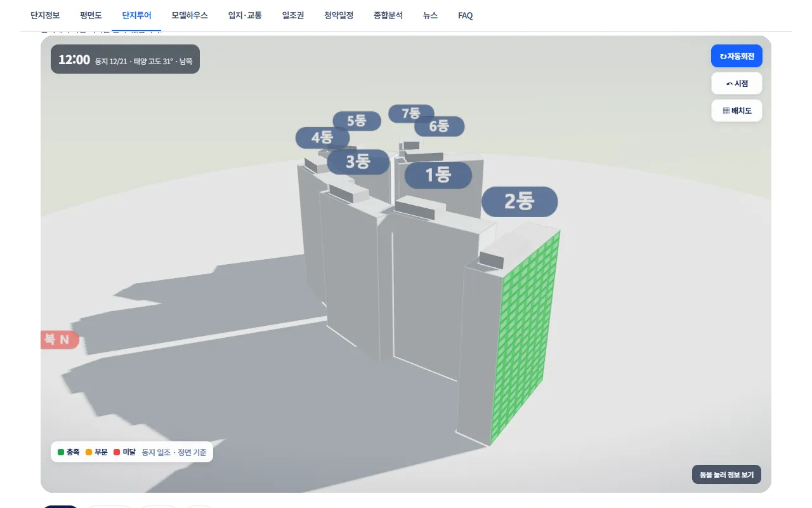Select the 5동 building label
Viewport: 812px width, 508px height.
(x=357, y=121)
